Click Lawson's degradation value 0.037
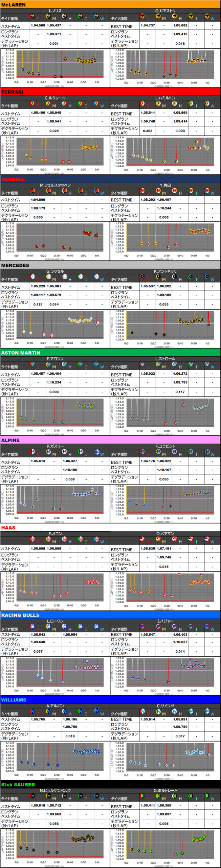Image resolution: width=221 pixels, height=868 pixels. tap(38, 652)
